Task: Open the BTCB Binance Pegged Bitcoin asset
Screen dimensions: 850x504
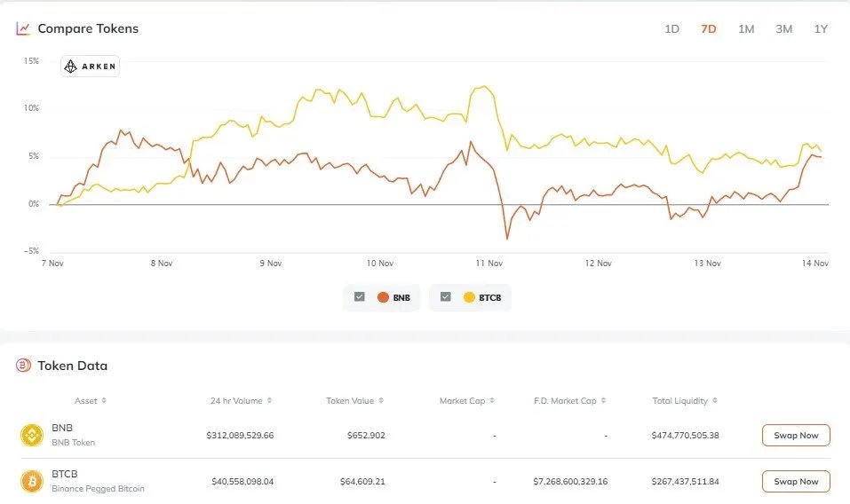Action: pos(98,481)
